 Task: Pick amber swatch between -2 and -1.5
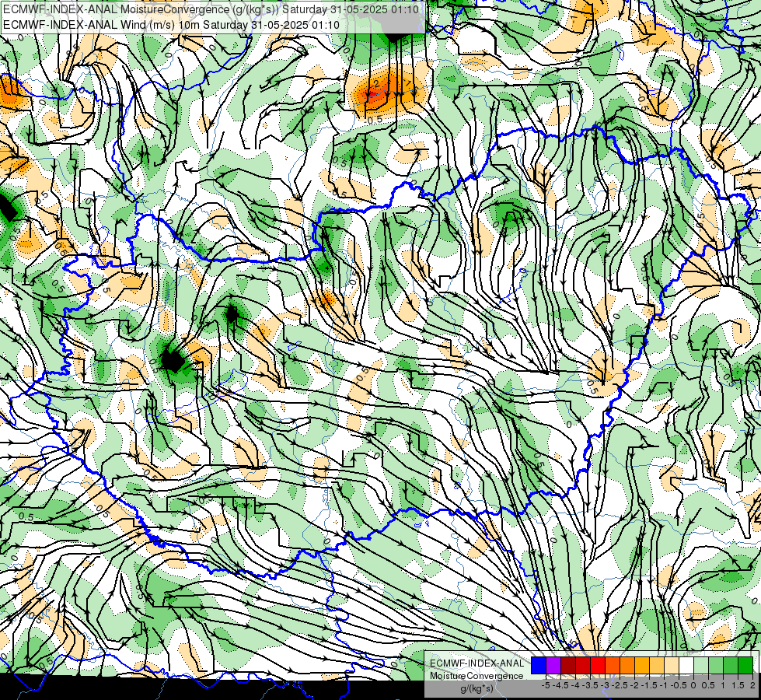(641, 665)
